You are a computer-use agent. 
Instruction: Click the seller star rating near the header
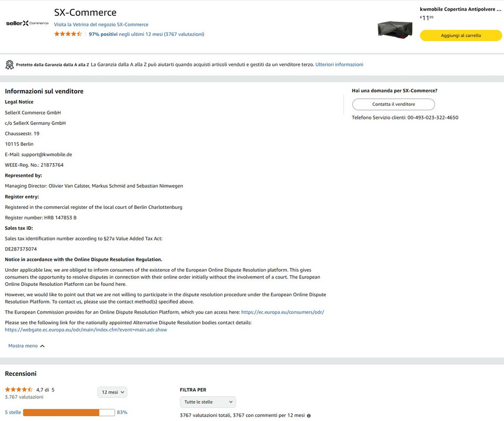coord(68,34)
